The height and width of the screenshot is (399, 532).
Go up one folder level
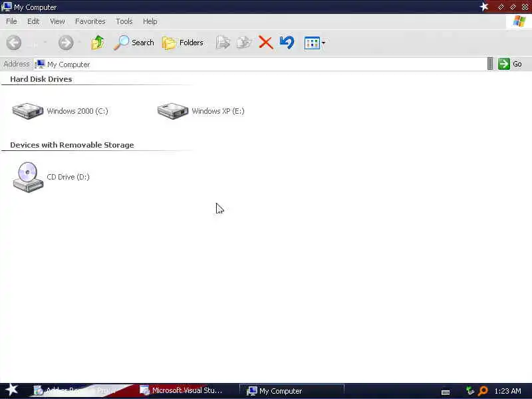(x=97, y=43)
